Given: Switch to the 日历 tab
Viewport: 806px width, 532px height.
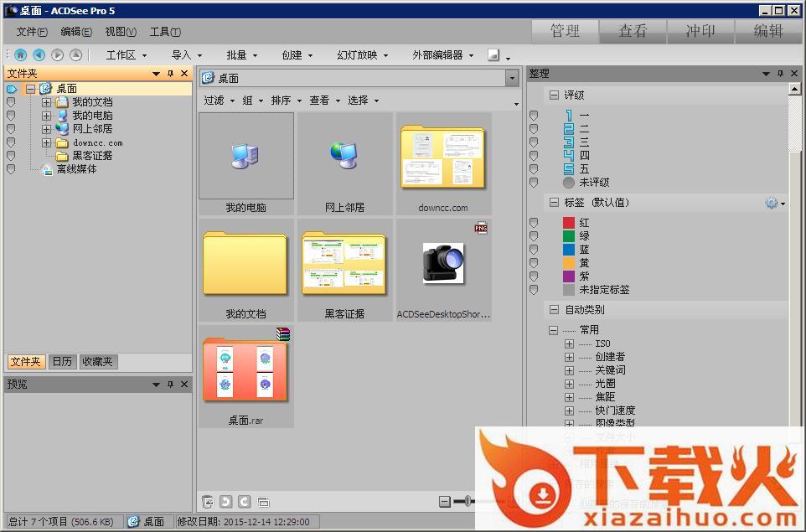Looking at the screenshot, I should pyautogui.click(x=62, y=361).
